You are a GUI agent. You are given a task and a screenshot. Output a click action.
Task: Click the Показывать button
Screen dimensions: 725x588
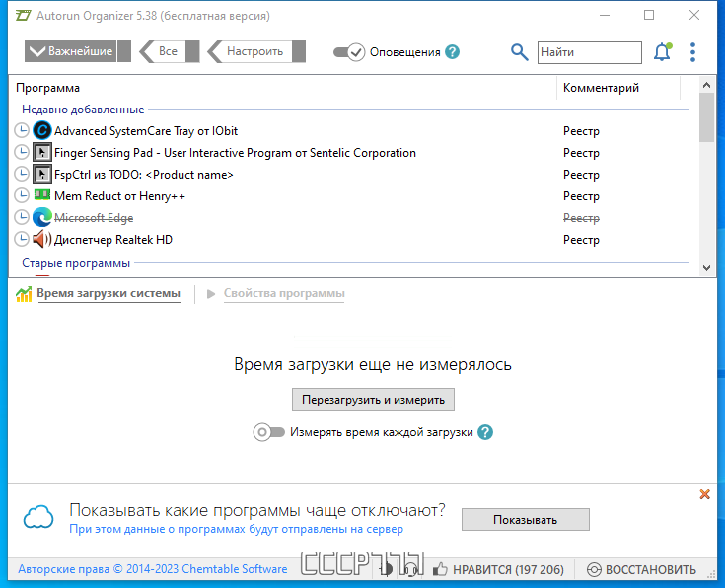pyautogui.click(x=525, y=520)
